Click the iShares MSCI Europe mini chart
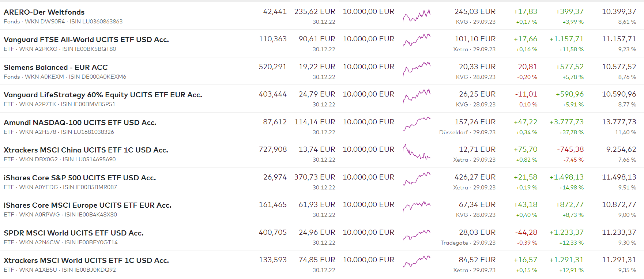Viewport: 644px width, 279px height. tap(417, 206)
